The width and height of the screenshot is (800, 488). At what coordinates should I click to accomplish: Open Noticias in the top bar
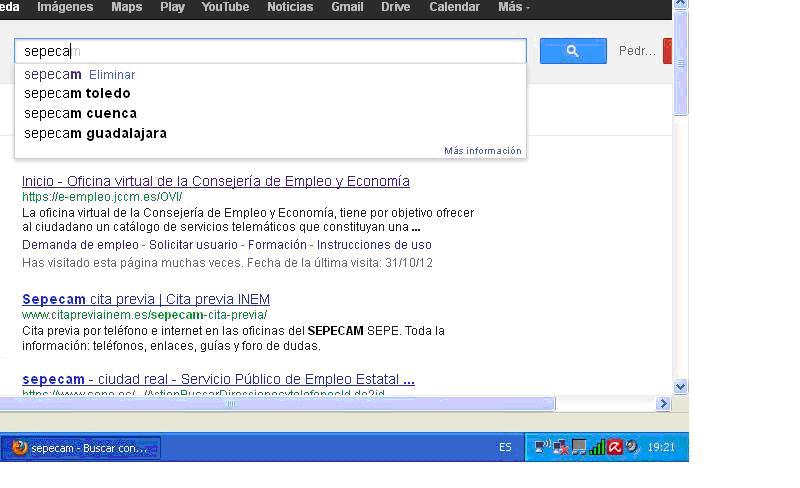pyautogui.click(x=290, y=7)
